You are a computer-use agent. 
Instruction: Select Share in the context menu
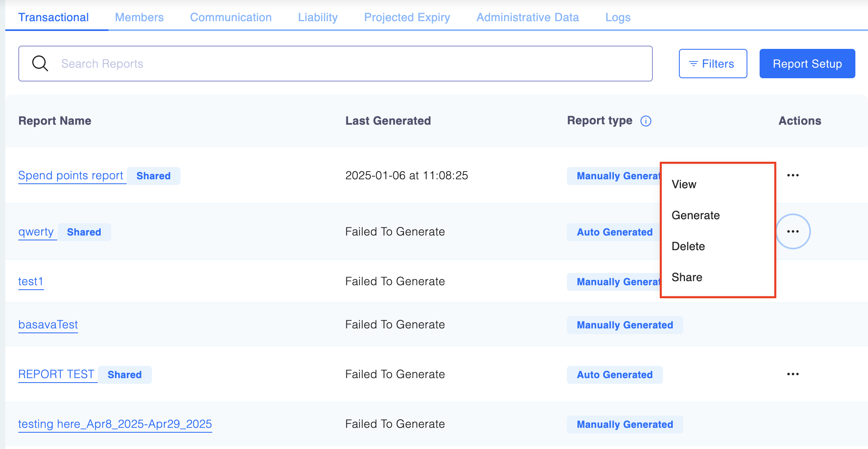click(687, 277)
